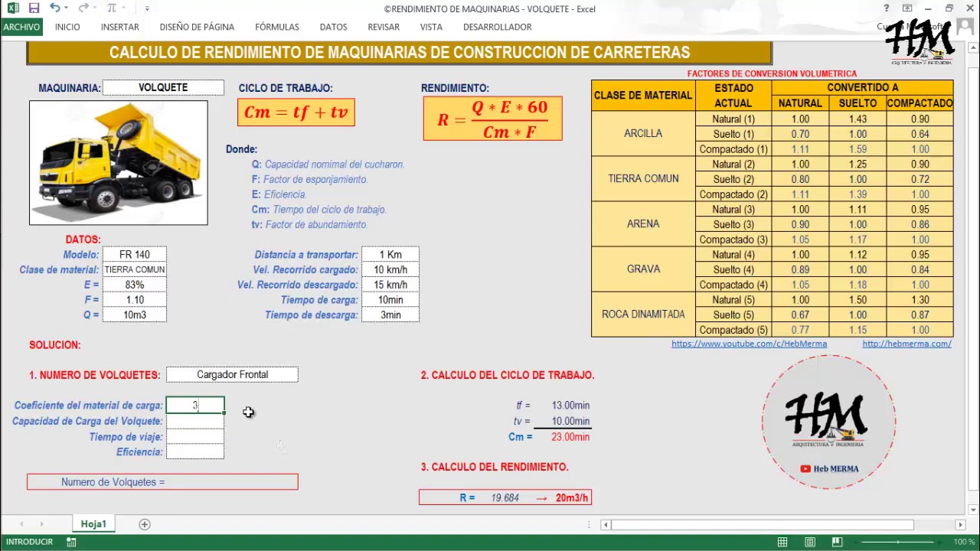The height and width of the screenshot is (551, 980).
Task: Click the vertical scrollbar down arrow
Action: (974, 508)
